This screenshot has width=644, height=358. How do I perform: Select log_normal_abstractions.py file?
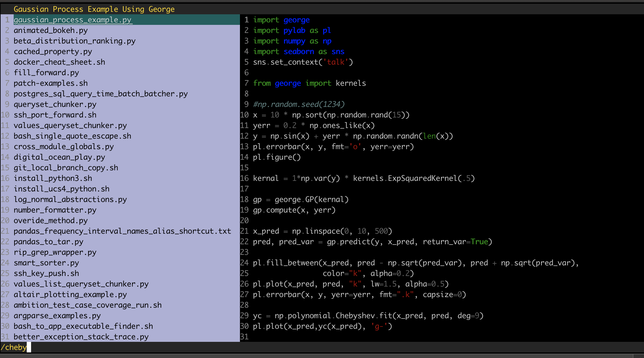click(70, 200)
